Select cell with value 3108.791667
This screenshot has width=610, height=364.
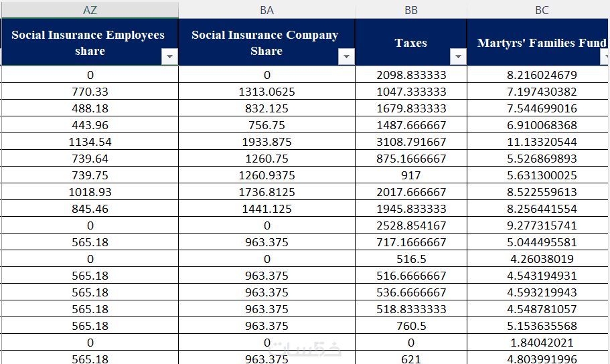click(411, 142)
